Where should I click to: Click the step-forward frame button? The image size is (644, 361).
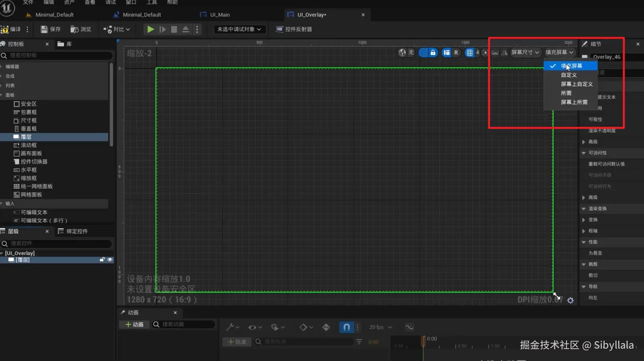click(163, 29)
